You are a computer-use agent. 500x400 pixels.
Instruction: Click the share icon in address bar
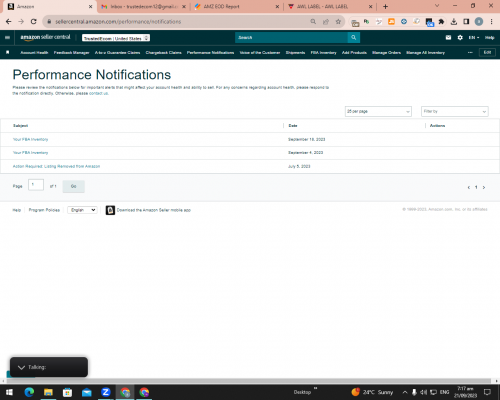point(326,22)
